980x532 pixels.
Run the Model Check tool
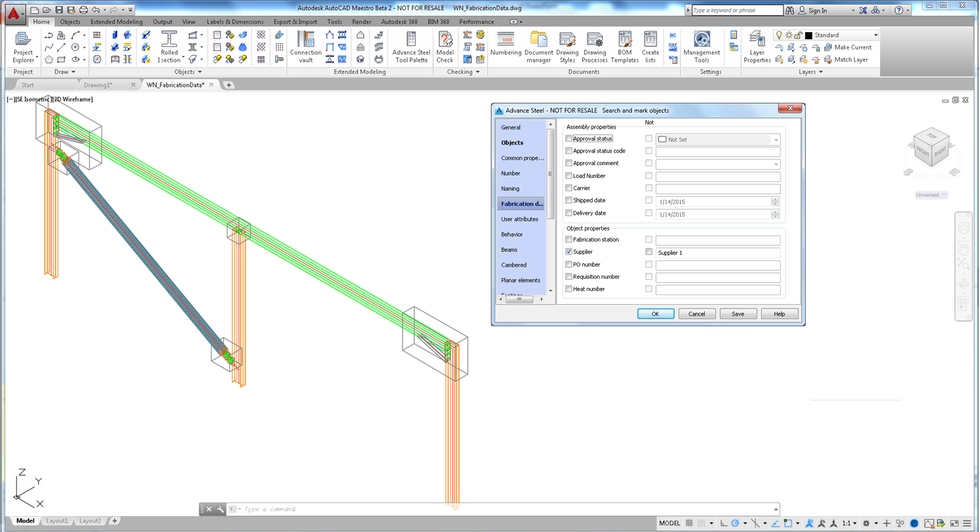445,47
